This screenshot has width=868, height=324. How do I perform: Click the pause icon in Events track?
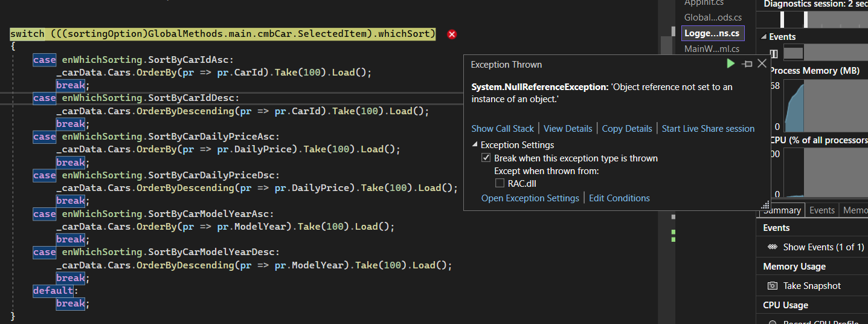click(x=774, y=54)
